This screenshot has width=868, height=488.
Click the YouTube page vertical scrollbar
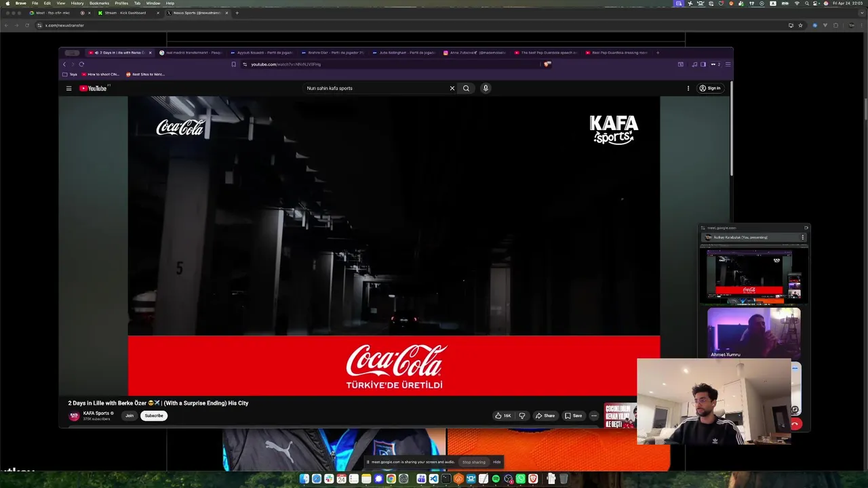(x=731, y=129)
